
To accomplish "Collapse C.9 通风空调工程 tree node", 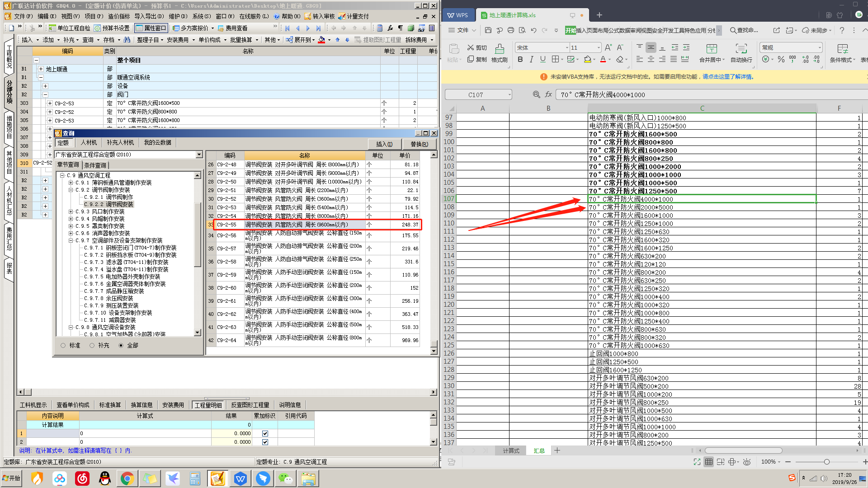I will click(62, 175).
